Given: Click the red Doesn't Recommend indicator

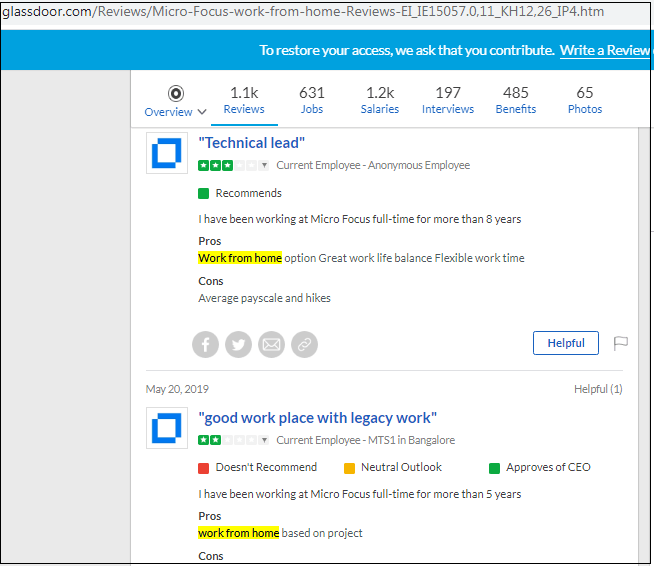Looking at the screenshot, I should (x=204, y=468).
